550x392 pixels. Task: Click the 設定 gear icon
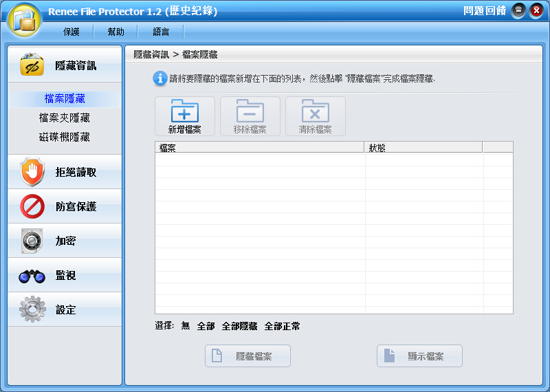tap(32, 309)
